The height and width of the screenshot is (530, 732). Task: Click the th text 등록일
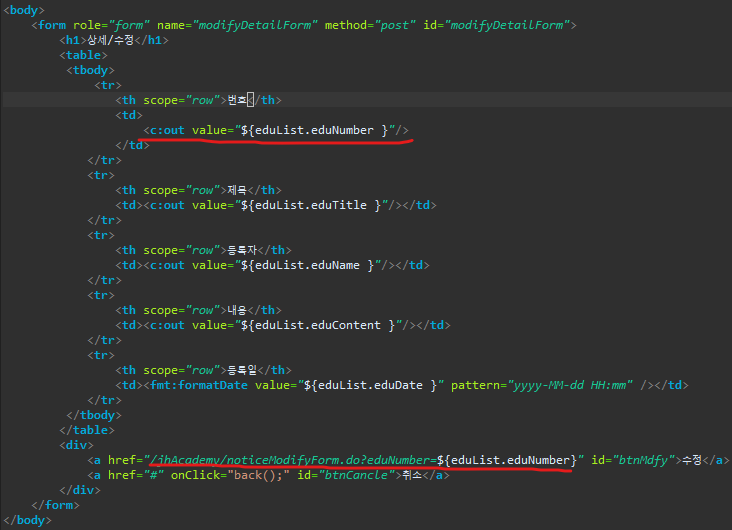pos(242,370)
